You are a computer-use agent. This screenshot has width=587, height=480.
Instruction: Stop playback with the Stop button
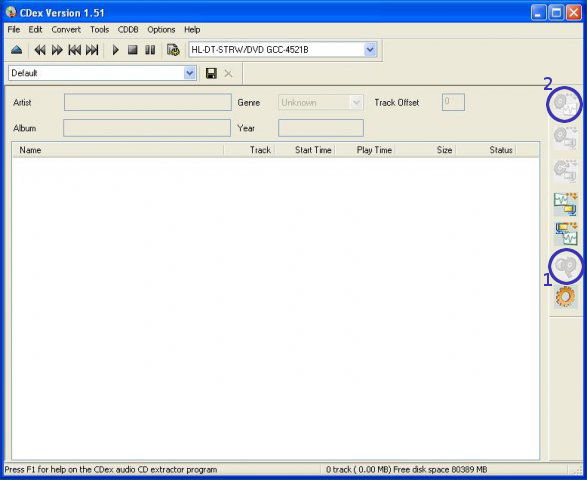point(133,50)
